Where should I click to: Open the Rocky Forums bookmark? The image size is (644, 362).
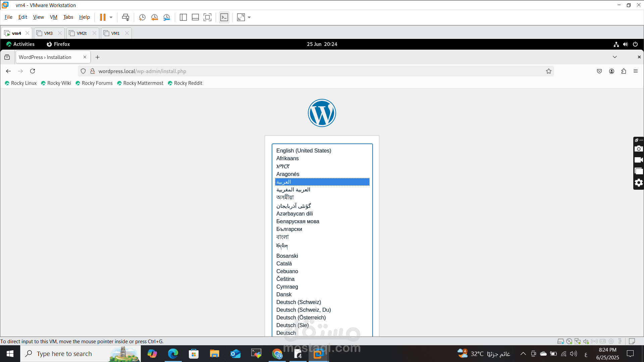point(94,83)
